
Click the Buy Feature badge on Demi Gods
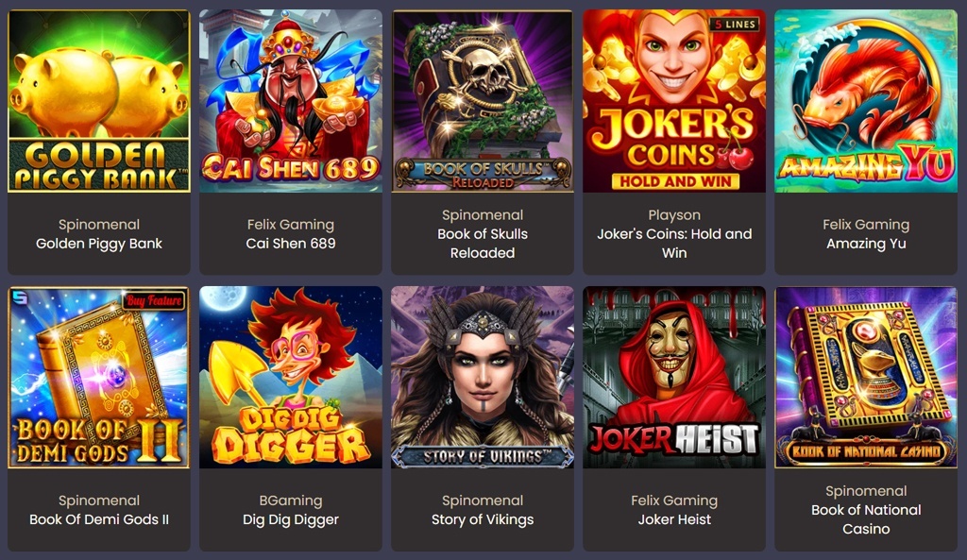pos(154,300)
